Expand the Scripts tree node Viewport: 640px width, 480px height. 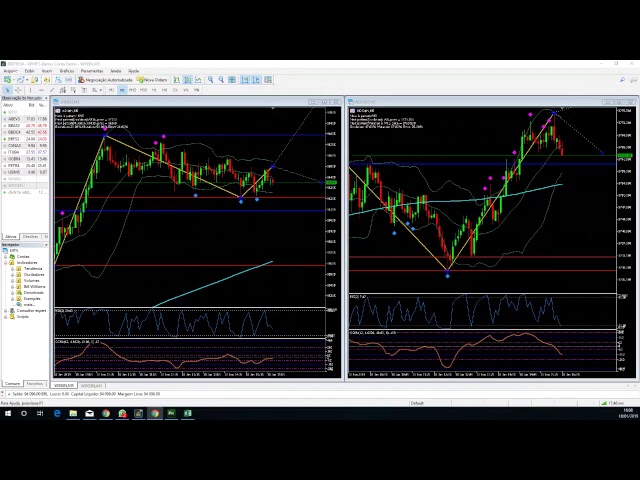pyautogui.click(x=6, y=317)
